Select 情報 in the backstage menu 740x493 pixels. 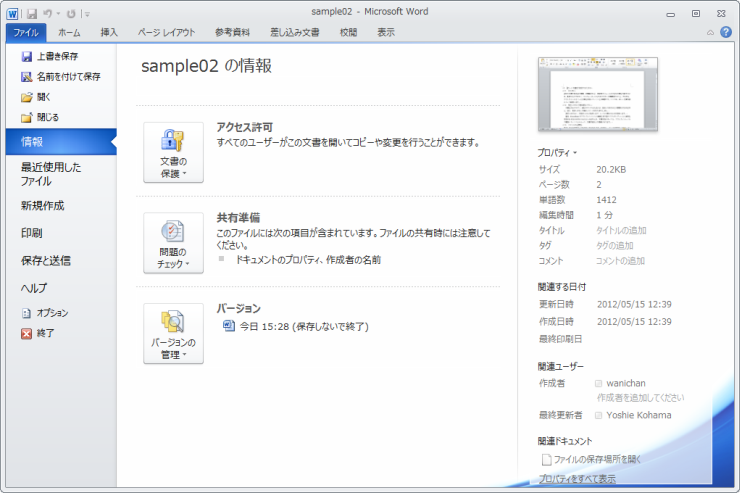61,142
